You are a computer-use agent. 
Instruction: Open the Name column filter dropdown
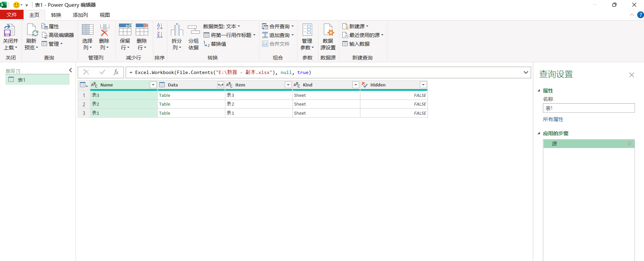click(153, 85)
